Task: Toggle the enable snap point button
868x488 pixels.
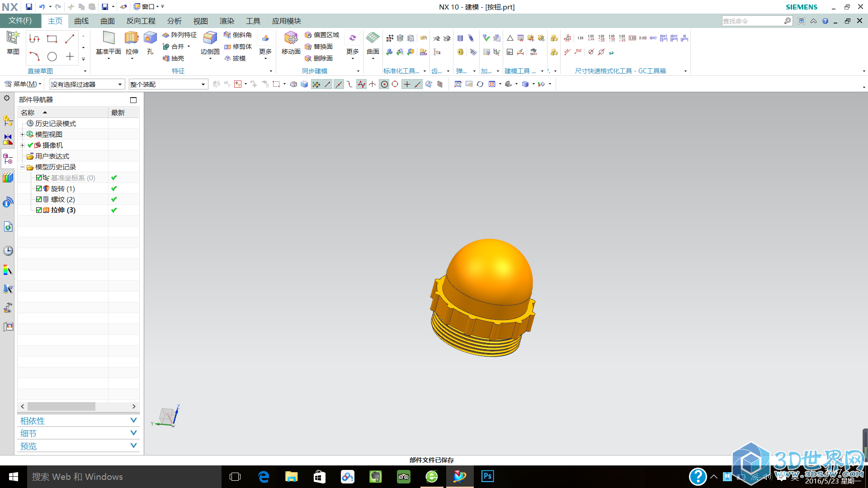Action: (x=316, y=84)
